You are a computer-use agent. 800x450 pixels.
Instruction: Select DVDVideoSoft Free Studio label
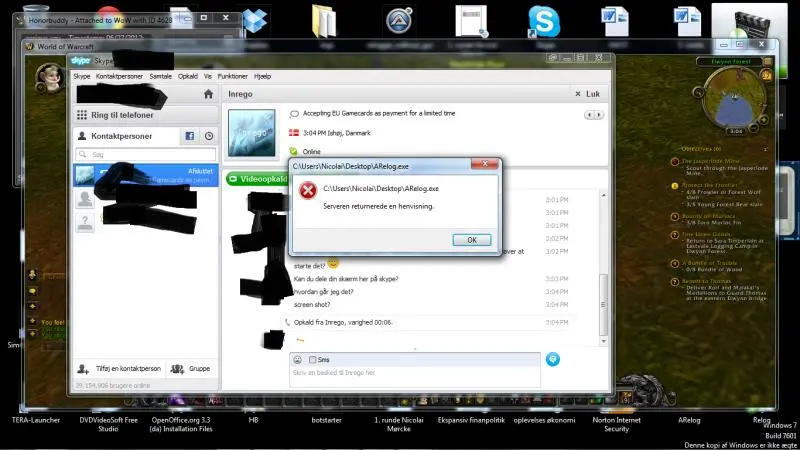(108, 424)
